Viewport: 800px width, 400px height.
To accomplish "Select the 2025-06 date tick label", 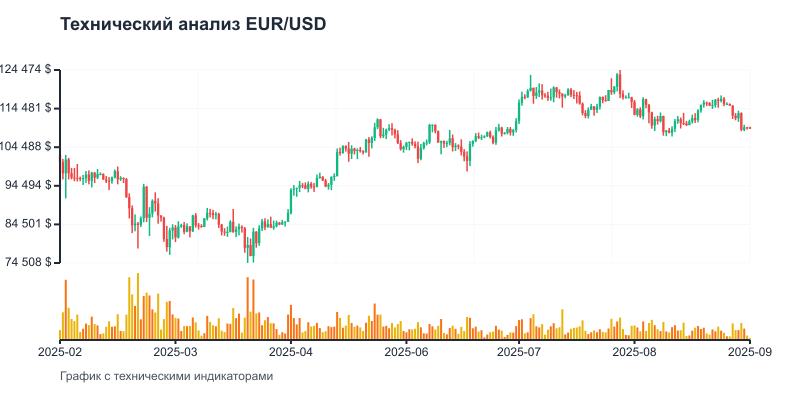I will tap(406, 352).
